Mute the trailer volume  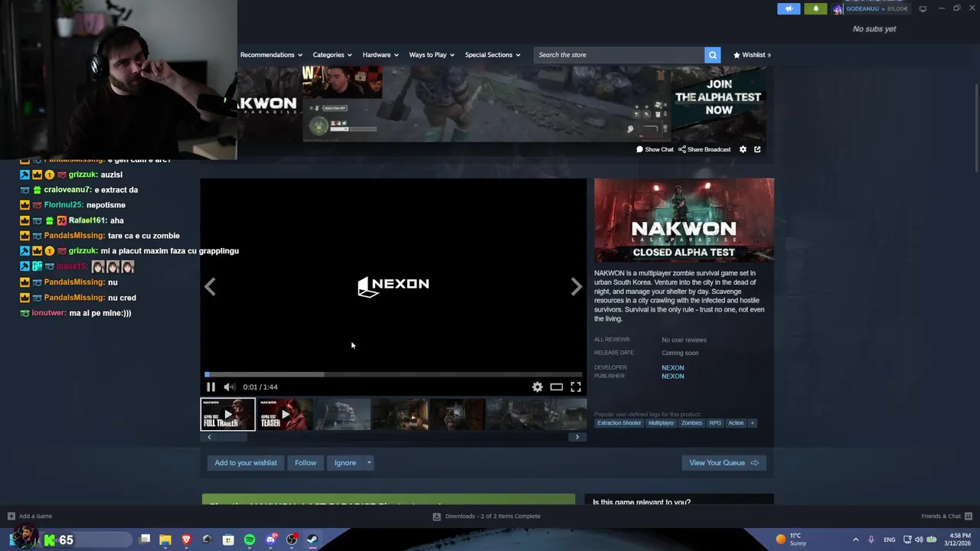click(229, 387)
